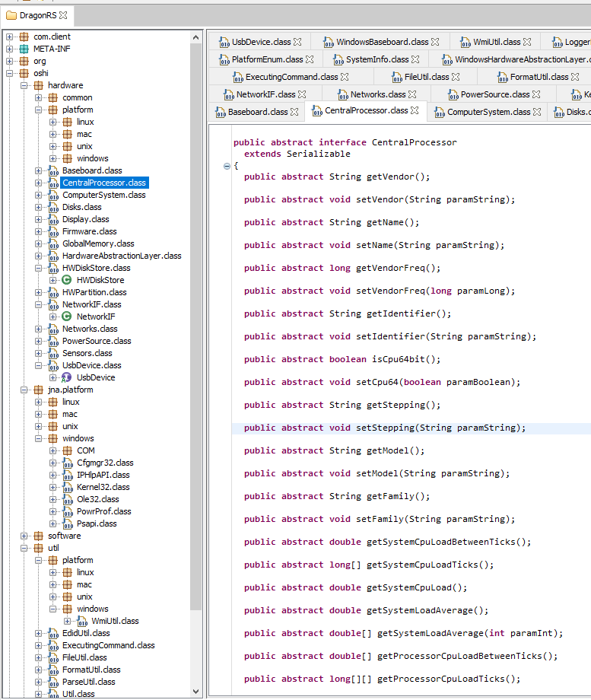Viewport: 591px width, 700px height.
Task: Click the UsbDevice abstract class icon
Action: (66, 377)
